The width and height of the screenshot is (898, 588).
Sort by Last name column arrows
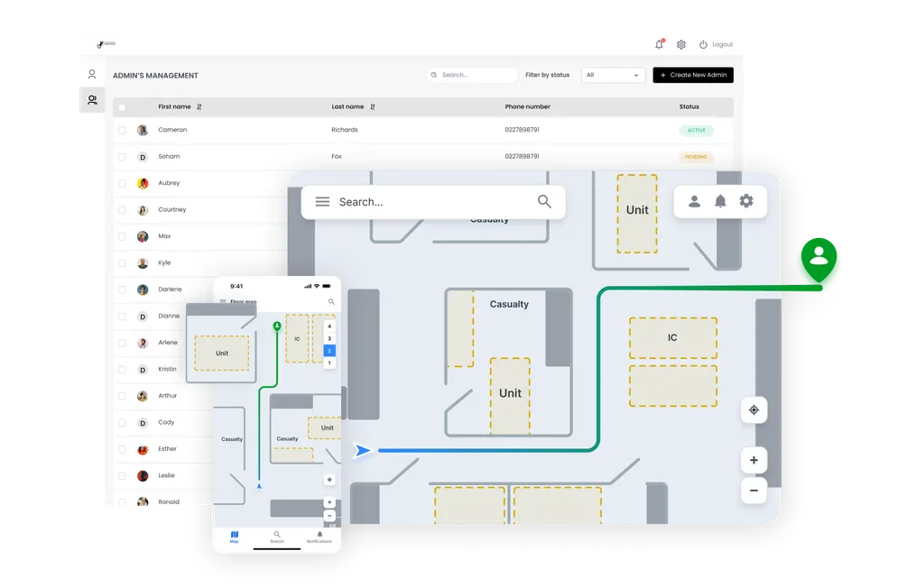[x=372, y=107]
